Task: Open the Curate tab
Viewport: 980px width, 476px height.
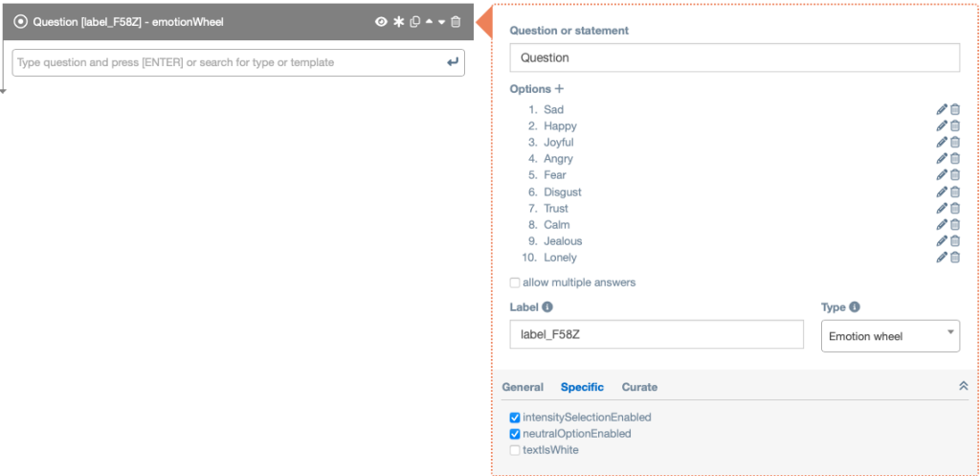Action: click(x=639, y=387)
